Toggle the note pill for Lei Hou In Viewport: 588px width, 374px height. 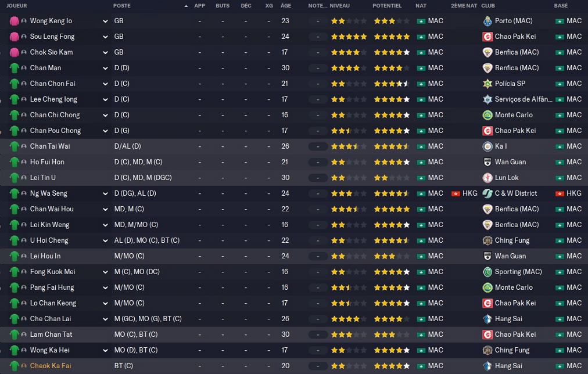click(318, 256)
